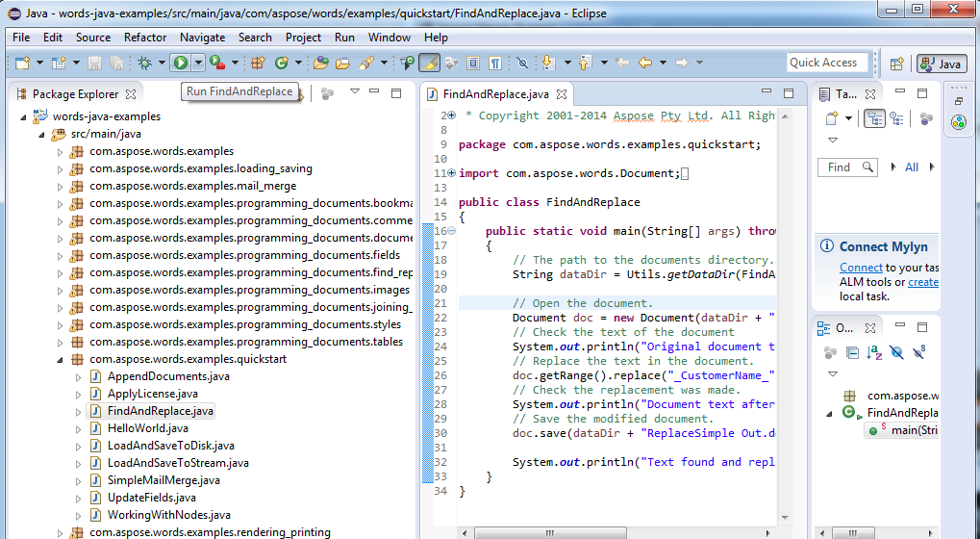Image resolution: width=980 pixels, height=539 pixels.
Task: Click the Connect link in Mylyn panel
Action: point(861,268)
